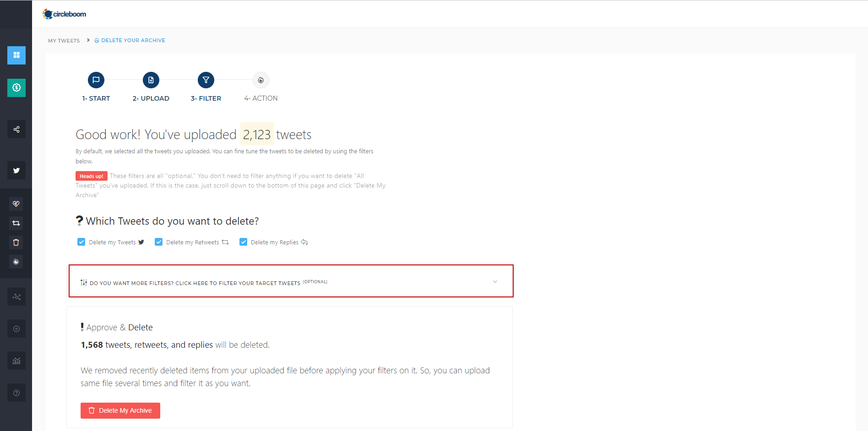Select the analytics bar chart icon

16,361
